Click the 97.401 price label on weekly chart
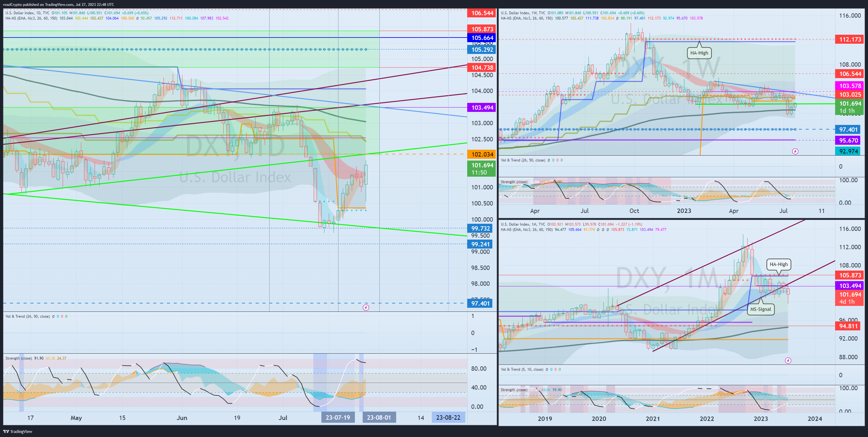 (848, 130)
